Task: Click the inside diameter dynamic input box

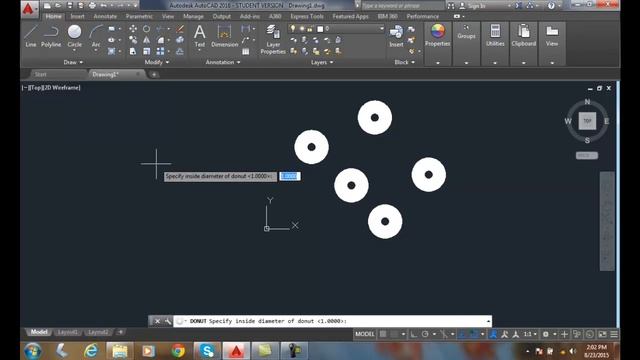Action: 290,176
